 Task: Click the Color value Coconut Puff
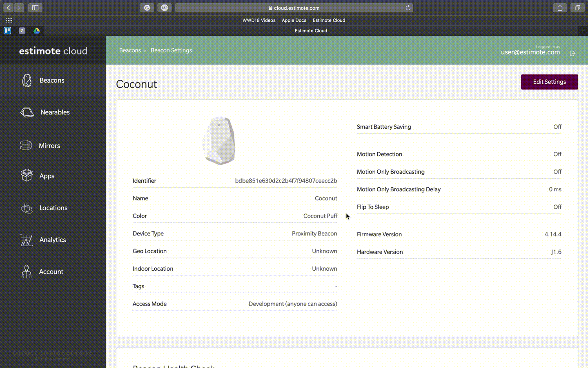pos(320,216)
